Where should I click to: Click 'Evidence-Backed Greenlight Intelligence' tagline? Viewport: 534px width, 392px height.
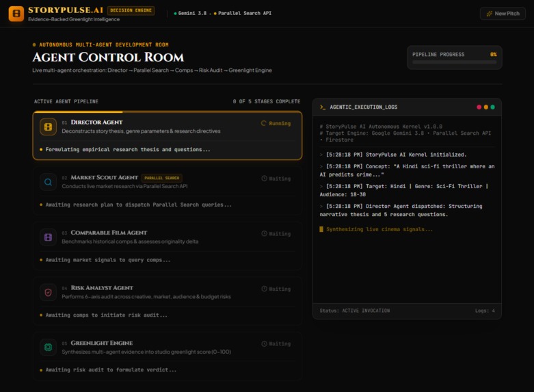point(74,19)
